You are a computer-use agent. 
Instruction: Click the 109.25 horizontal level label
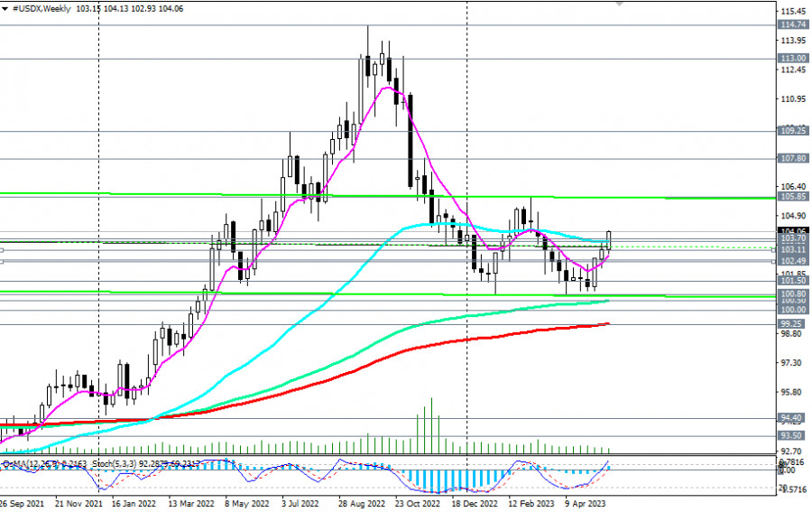(792, 131)
